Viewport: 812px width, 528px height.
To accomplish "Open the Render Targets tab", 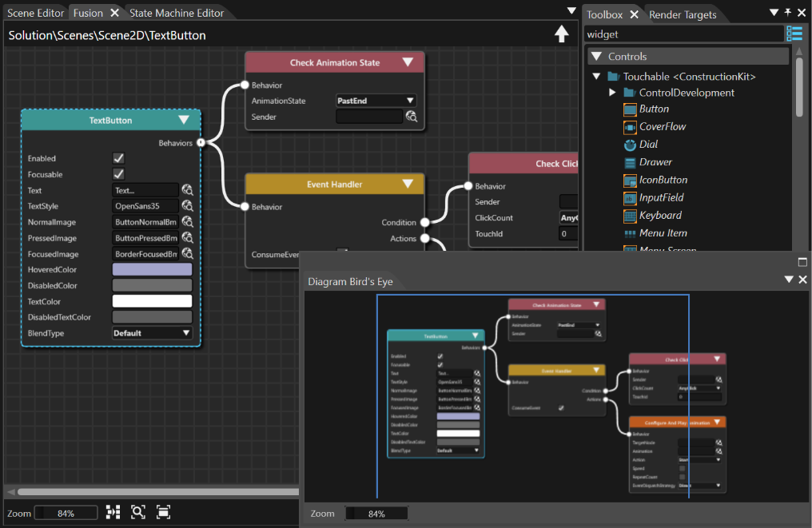I will click(x=683, y=14).
